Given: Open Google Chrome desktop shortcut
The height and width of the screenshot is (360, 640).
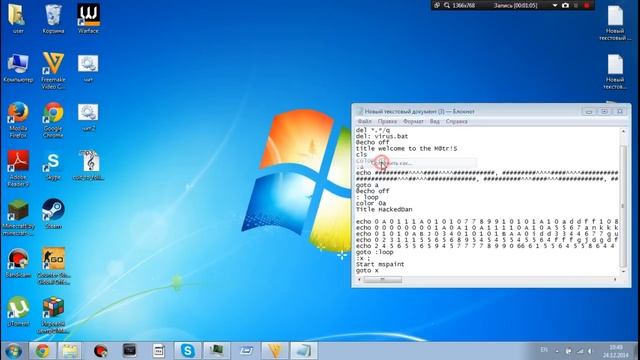Looking at the screenshot, I should click(x=53, y=120).
